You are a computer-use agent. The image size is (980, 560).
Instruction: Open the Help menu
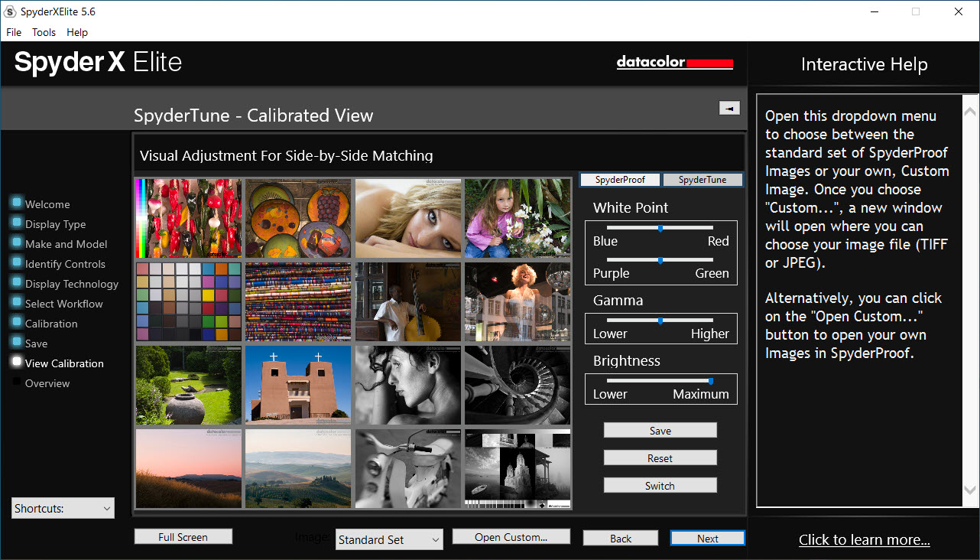77,32
